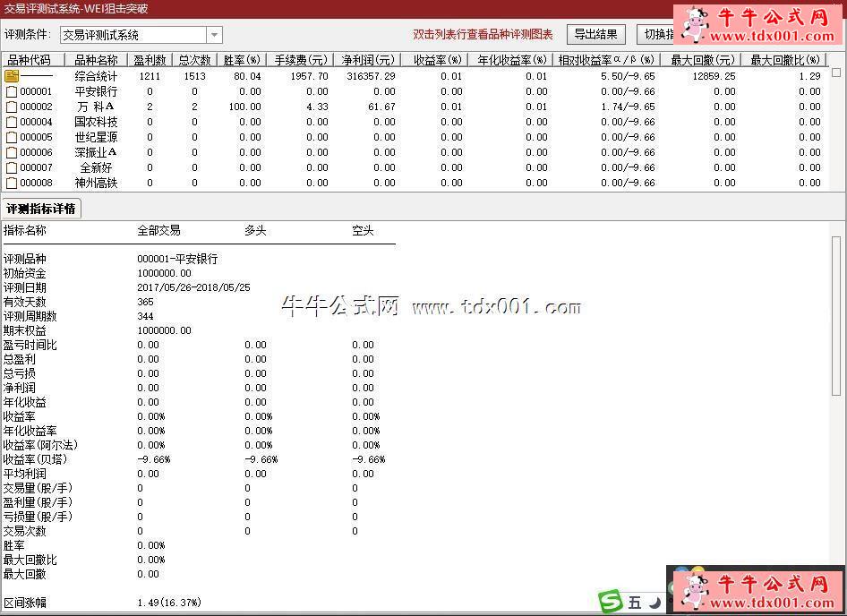This screenshot has height=616, width=847.
Task: Sort the table by 净利润(元) column
Action: pos(367,60)
